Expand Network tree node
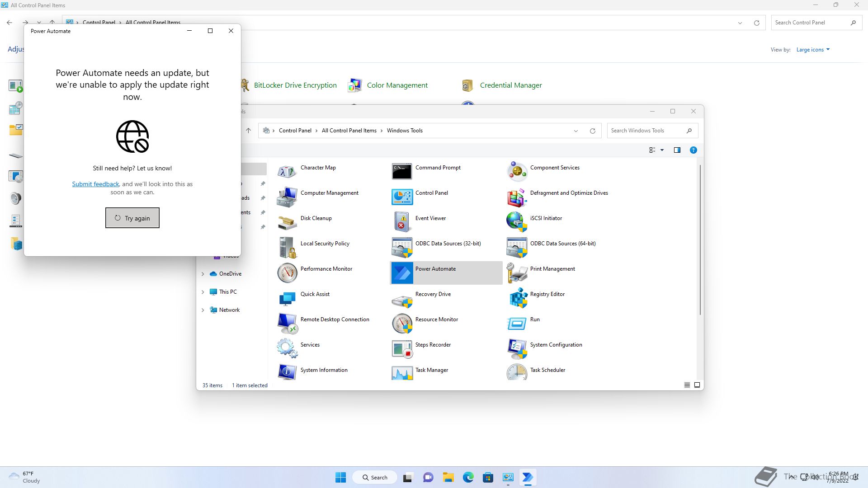Viewport: 868px width, 488px height. [x=203, y=310]
